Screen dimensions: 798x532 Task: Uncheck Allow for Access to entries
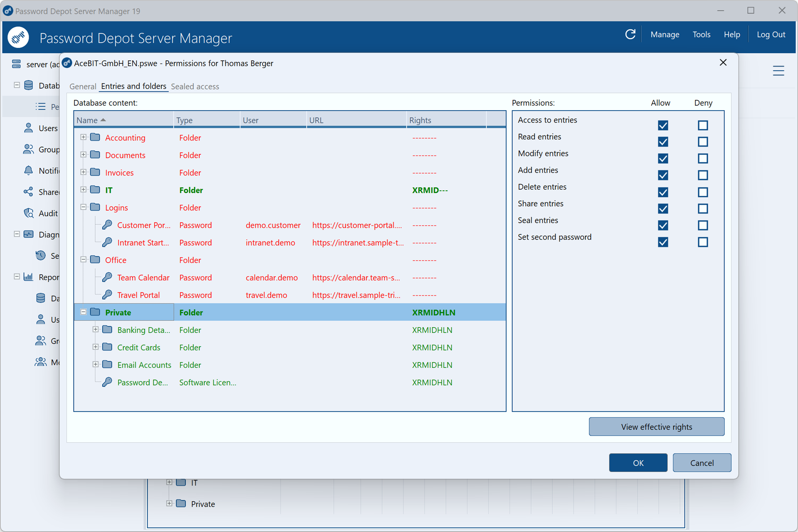pyautogui.click(x=663, y=125)
